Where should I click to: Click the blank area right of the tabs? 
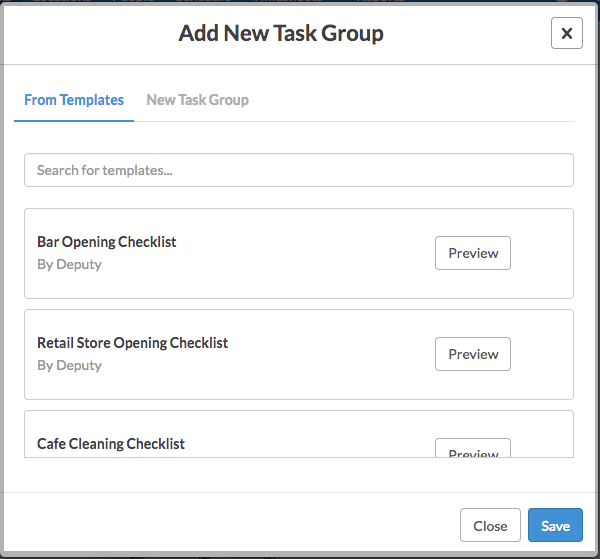tap(420, 100)
